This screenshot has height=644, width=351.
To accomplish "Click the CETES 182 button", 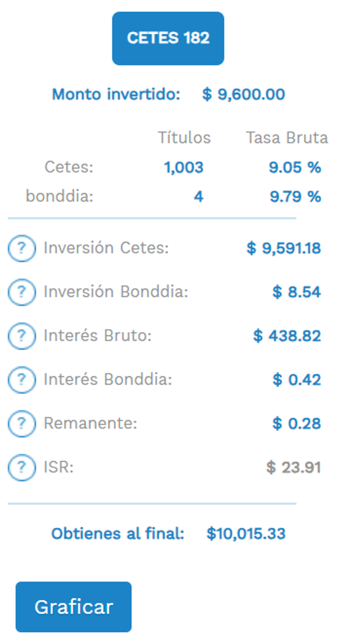I will tap(168, 38).
